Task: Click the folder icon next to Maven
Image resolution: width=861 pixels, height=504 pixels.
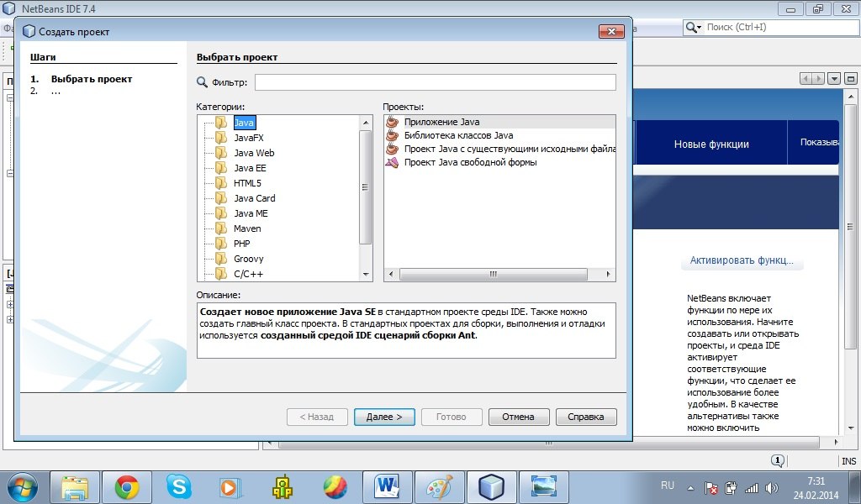Action: pos(221,228)
